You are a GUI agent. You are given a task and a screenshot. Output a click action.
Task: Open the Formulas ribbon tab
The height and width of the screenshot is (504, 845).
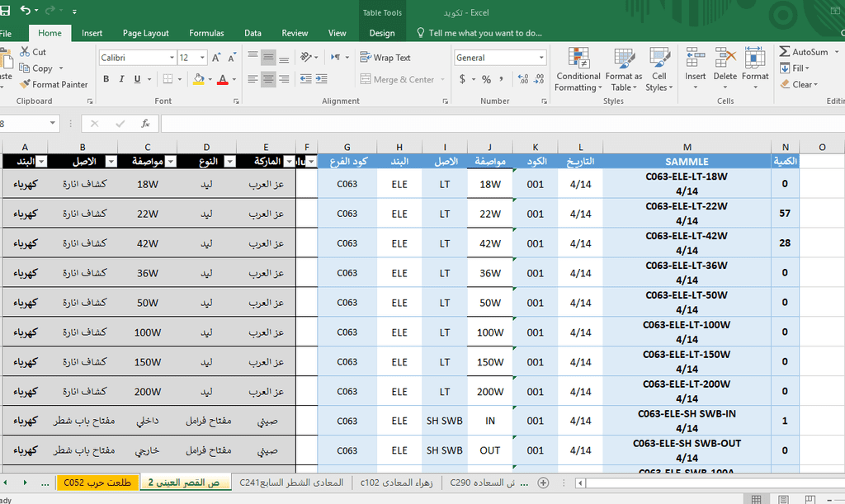[206, 33]
